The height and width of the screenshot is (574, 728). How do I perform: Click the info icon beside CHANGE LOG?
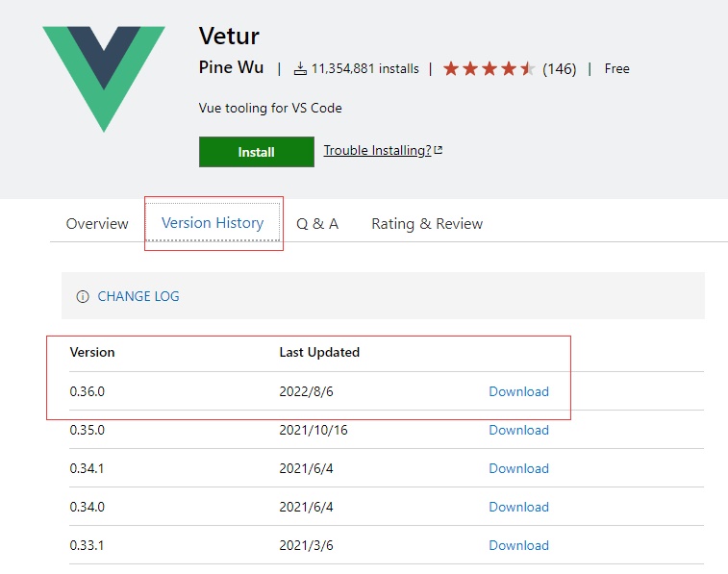click(83, 297)
